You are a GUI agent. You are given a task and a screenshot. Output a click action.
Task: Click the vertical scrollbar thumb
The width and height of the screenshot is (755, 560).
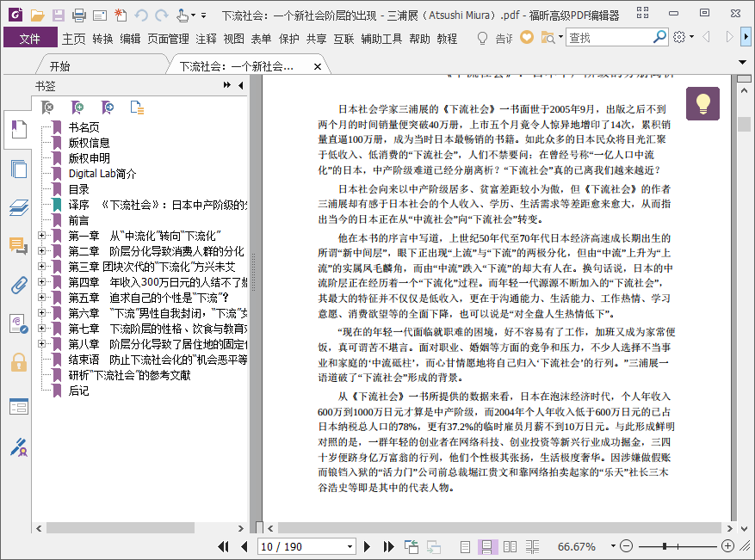tap(745, 124)
